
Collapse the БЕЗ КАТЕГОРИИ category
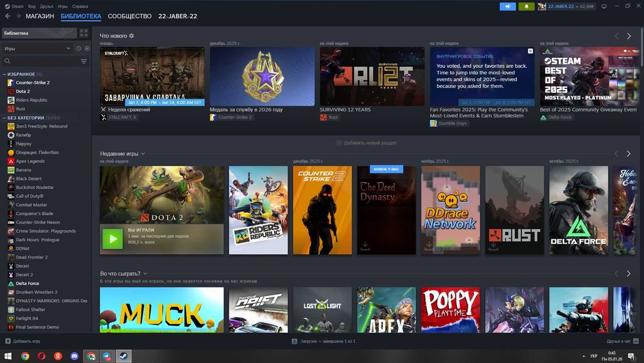(x=4, y=118)
